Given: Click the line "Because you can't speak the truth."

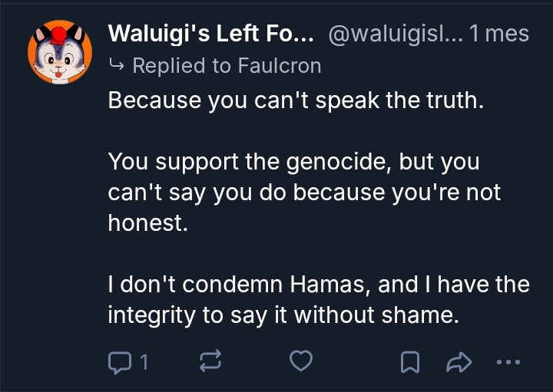Looking at the screenshot, I should (x=296, y=100).
